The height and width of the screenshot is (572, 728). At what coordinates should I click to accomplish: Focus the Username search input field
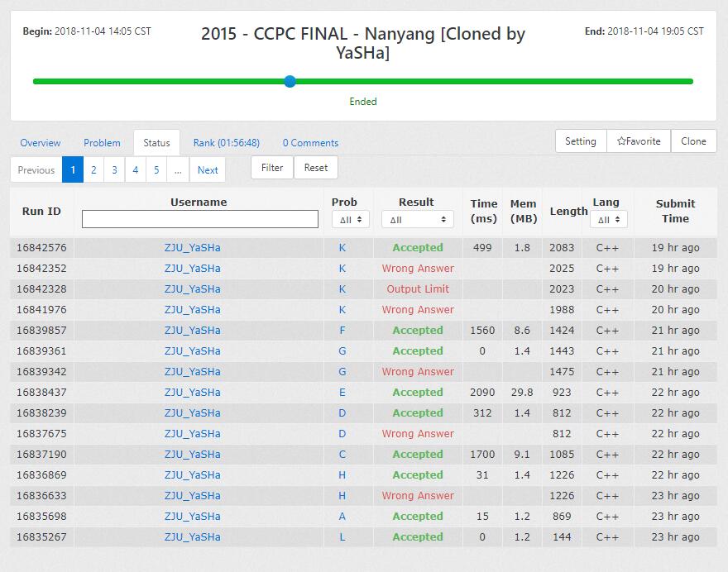(x=199, y=219)
